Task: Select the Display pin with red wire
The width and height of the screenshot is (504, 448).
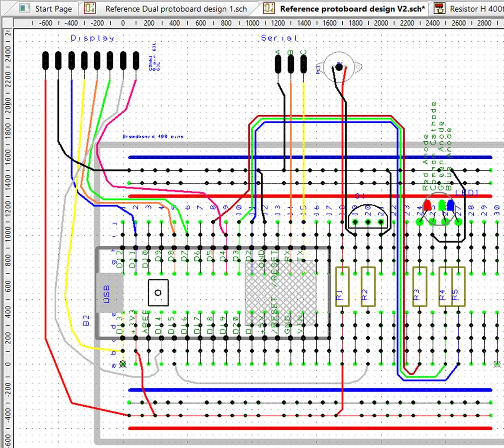Action: 45,60
